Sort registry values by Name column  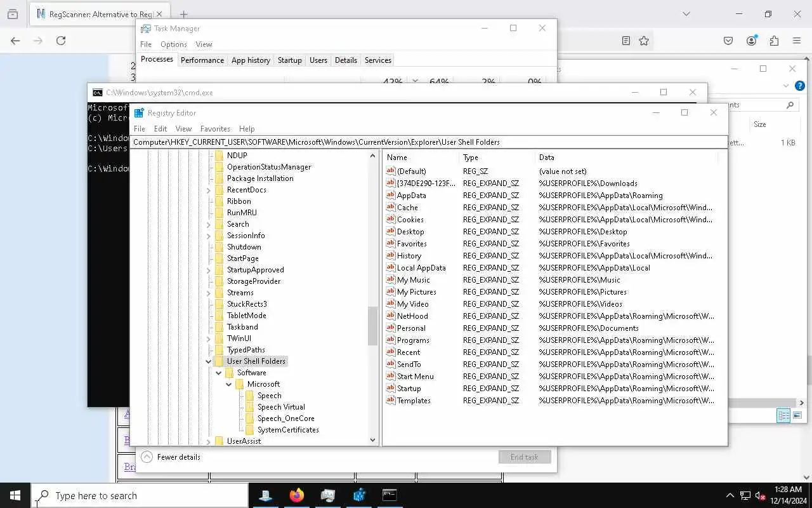coord(421,157)
